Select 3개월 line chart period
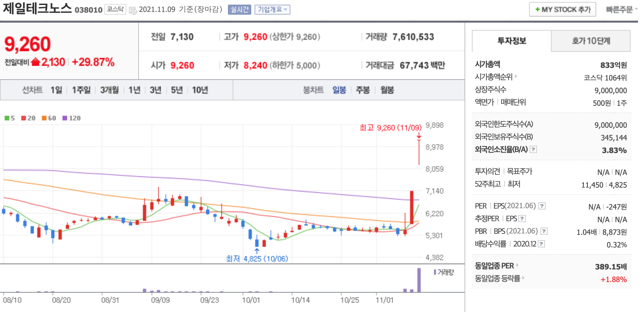The width and height of the screenshot is (644, 312). (110, 90)
